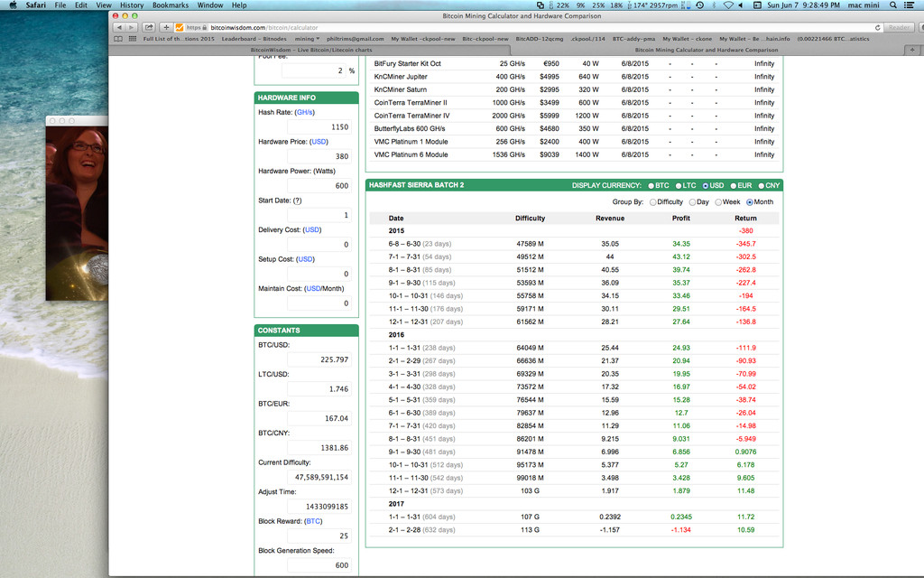Screen dimensions: 924x578
Task: Select BTC display currency
Action: pos(651,186)
